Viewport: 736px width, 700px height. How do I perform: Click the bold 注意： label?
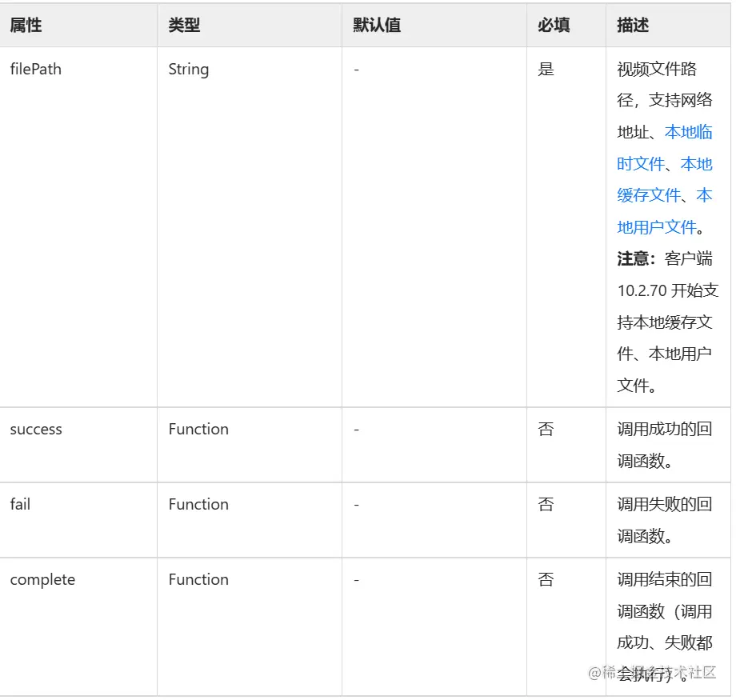pyautogui.click(x=637, y=258)
